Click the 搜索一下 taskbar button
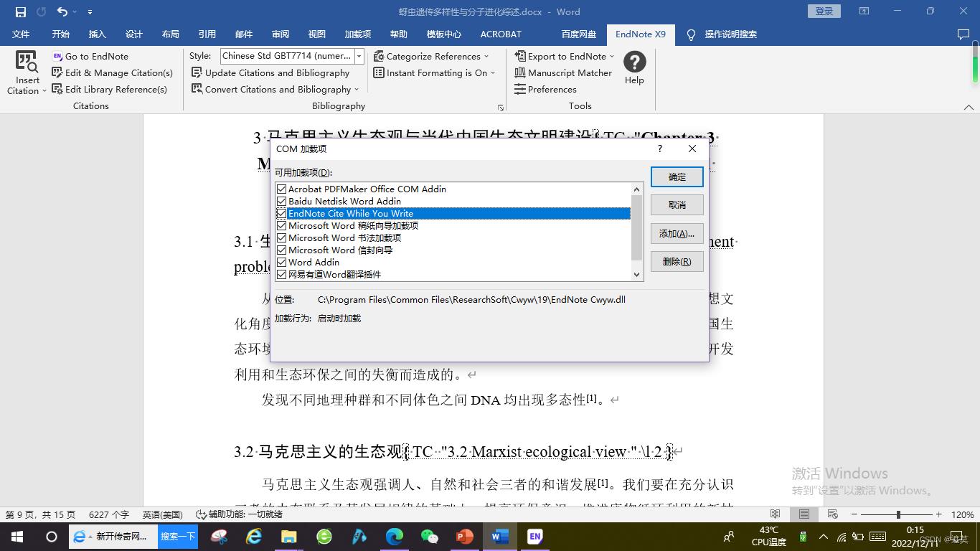980x551 pixels. (178, 537)
